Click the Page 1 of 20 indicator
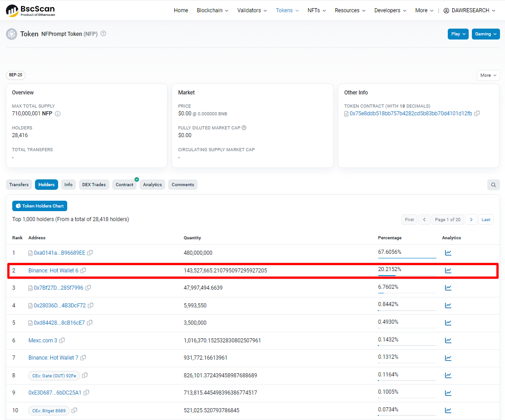505x420 pixels. coord(448,220)
